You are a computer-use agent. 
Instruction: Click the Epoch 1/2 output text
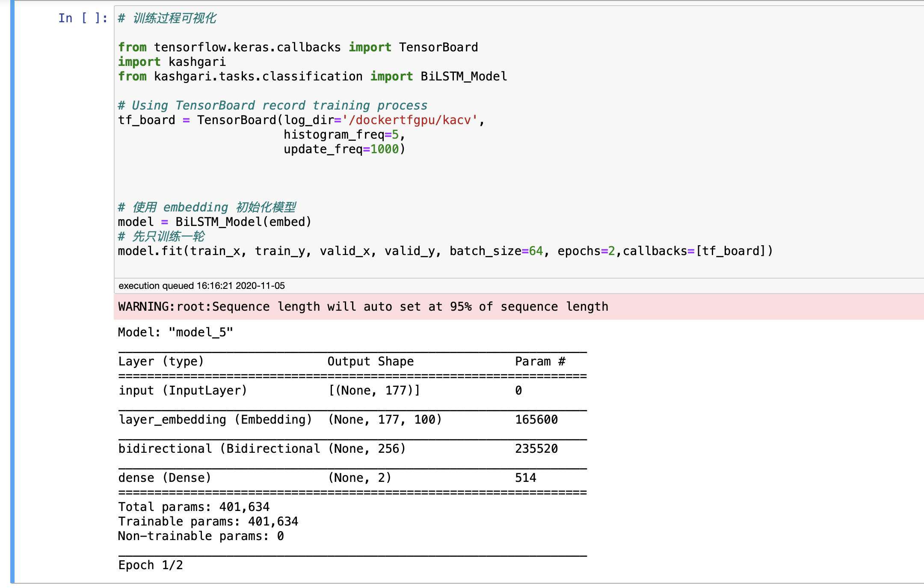(x=151, y=565)
